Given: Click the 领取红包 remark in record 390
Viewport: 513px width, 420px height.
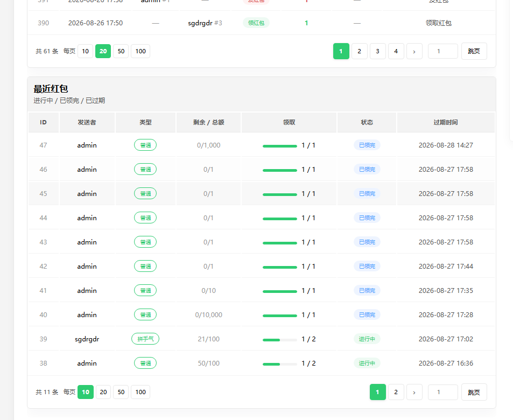Looking at the screenshot, I should point(439,23).
